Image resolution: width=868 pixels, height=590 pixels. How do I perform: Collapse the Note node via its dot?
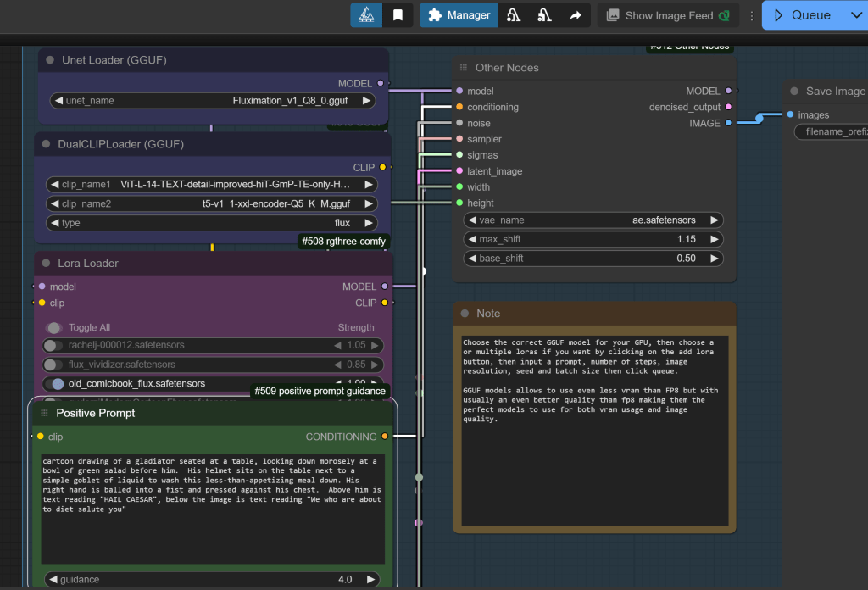pyautogui.click(x=465, y=314)
